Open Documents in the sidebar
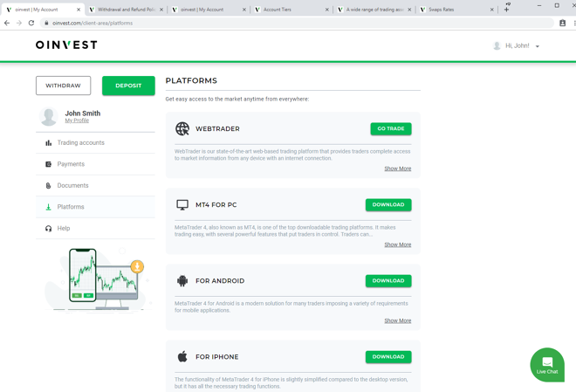The width and height of the screenshot is (576, 392). (x=95, y=186)
